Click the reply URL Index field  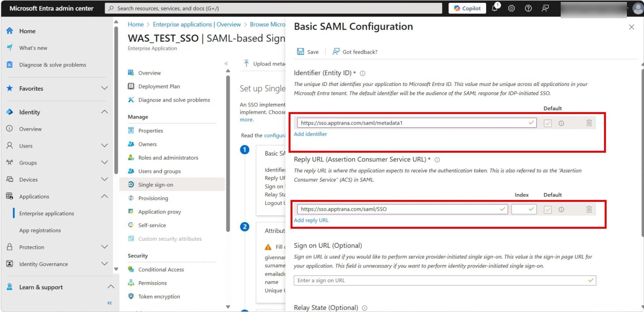tap(524, 209)
